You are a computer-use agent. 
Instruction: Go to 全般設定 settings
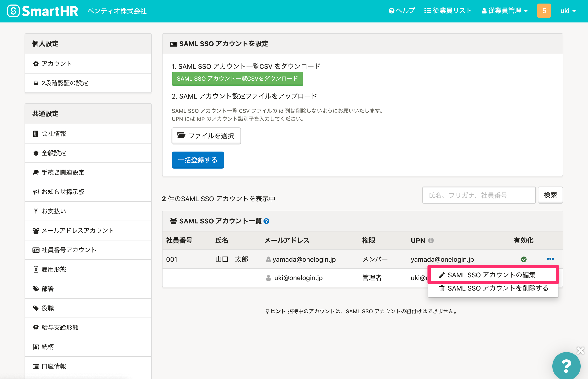(88, 153)
